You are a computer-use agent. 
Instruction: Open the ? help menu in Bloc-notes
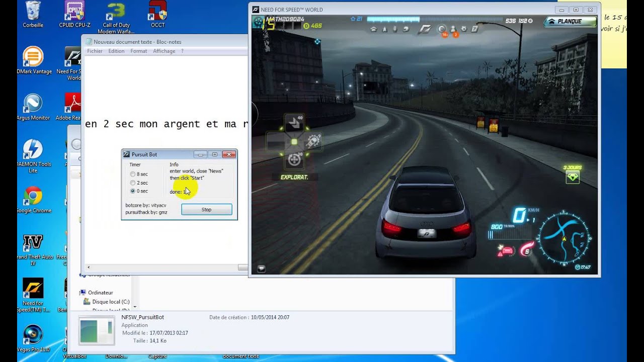[x=182, y=51]
